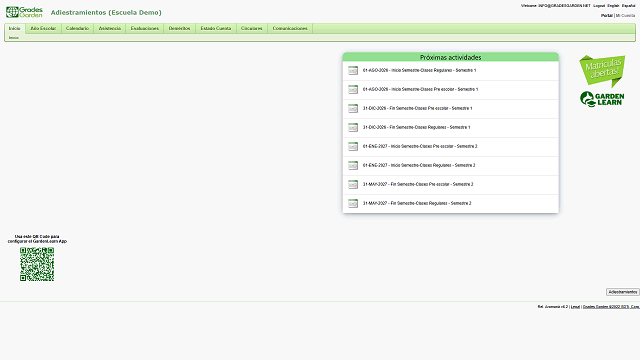
Task: Open the Comunicaciones tab
Action: click(290, 28)
